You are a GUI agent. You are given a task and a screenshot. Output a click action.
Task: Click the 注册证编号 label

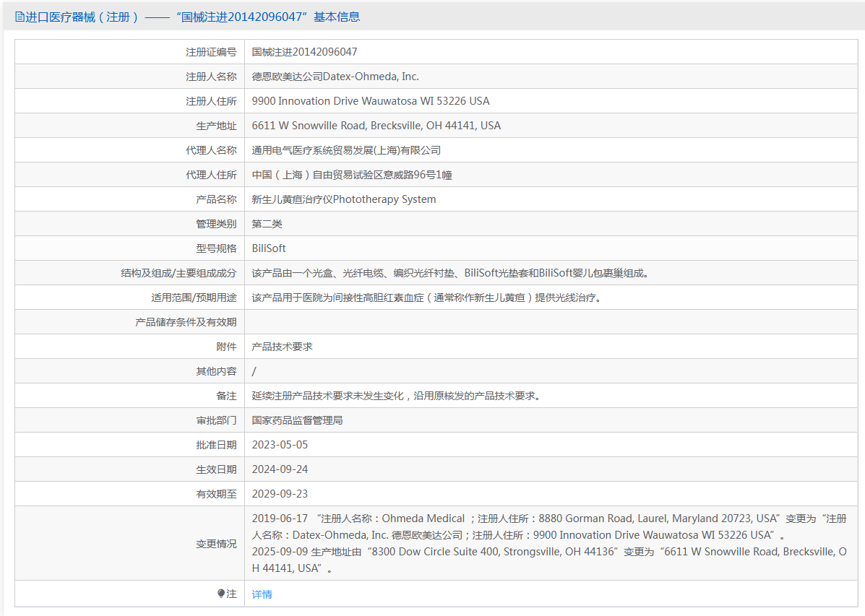click(211, 52)
